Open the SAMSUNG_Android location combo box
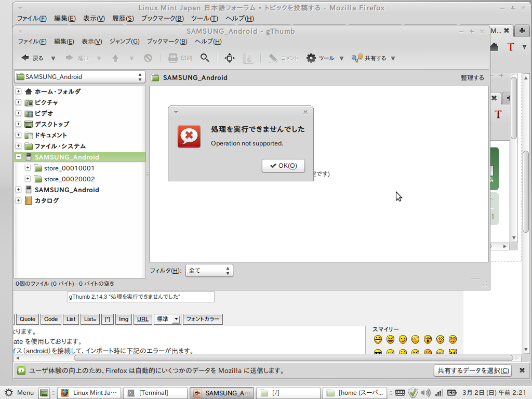This screenshot has width=532, height=399. pos(79,77)
